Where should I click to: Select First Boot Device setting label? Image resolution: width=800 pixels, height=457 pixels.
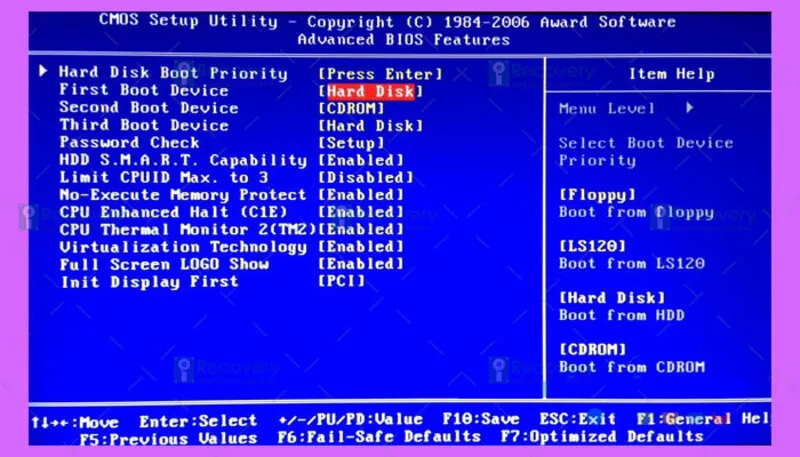[144, 90]
